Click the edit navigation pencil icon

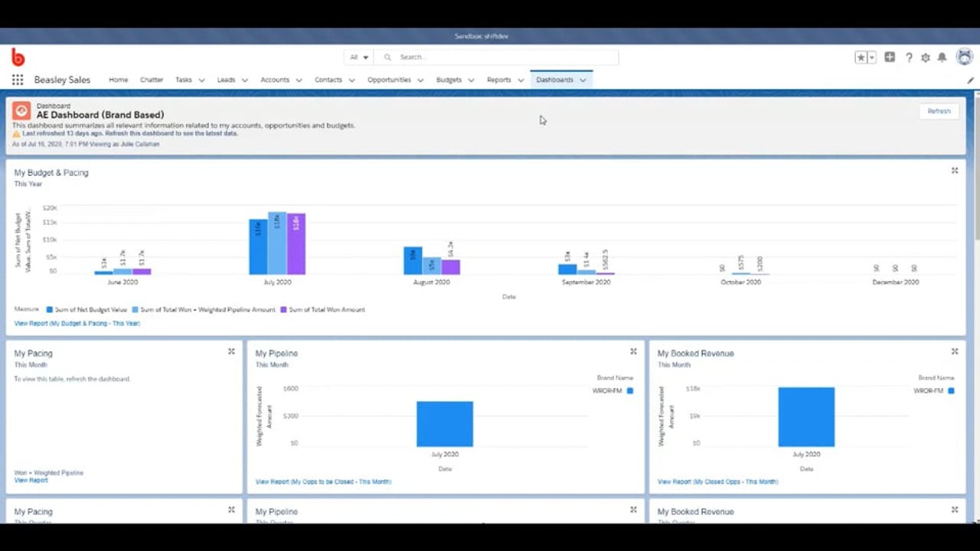[x=970, y=80]
